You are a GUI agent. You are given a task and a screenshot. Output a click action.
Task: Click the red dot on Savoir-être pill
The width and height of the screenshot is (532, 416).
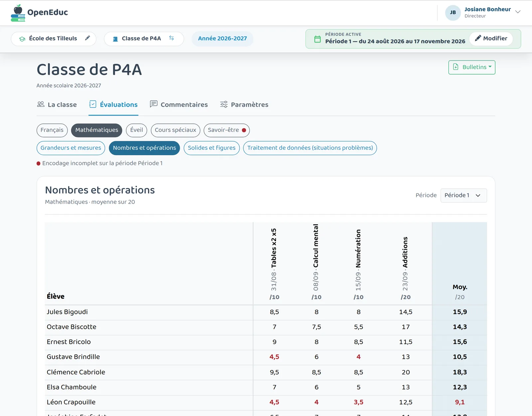(x=244, y=130)
